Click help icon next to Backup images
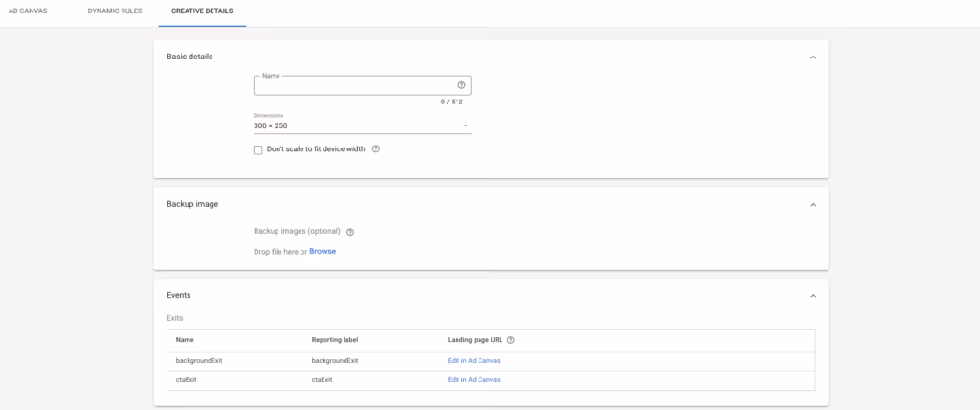Viewport: 980px width, 410px height. pos(350,232)
